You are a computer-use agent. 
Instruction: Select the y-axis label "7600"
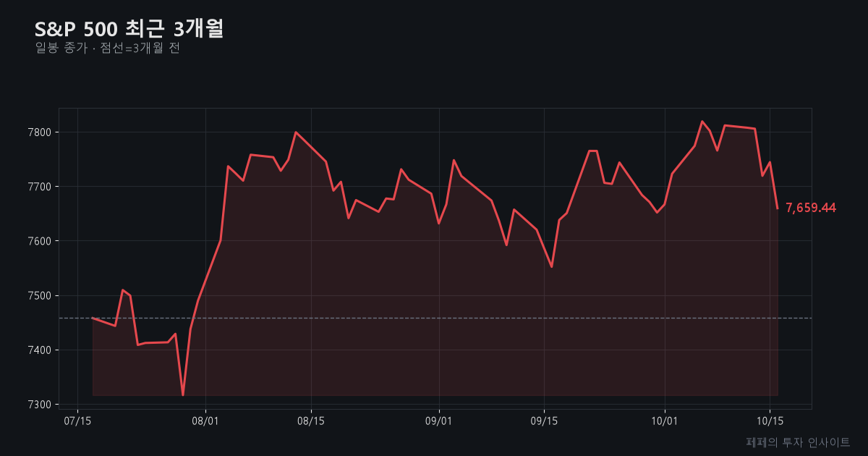tap(40, 241)
